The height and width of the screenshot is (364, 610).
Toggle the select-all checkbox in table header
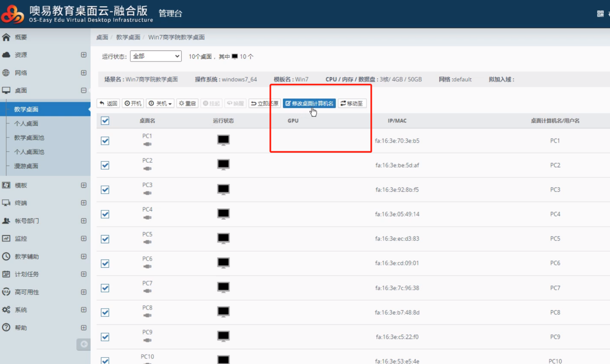[x=105, y=121]
